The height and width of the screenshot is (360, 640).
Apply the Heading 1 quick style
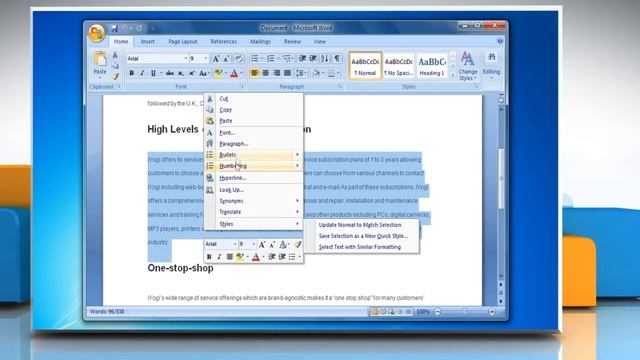[x=432, y=66]
